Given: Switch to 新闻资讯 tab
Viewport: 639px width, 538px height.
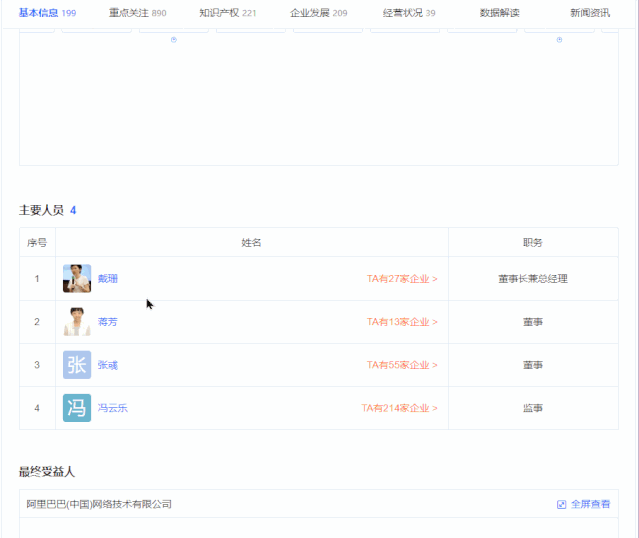Looking at the screenshot, I should click(590, 13).
